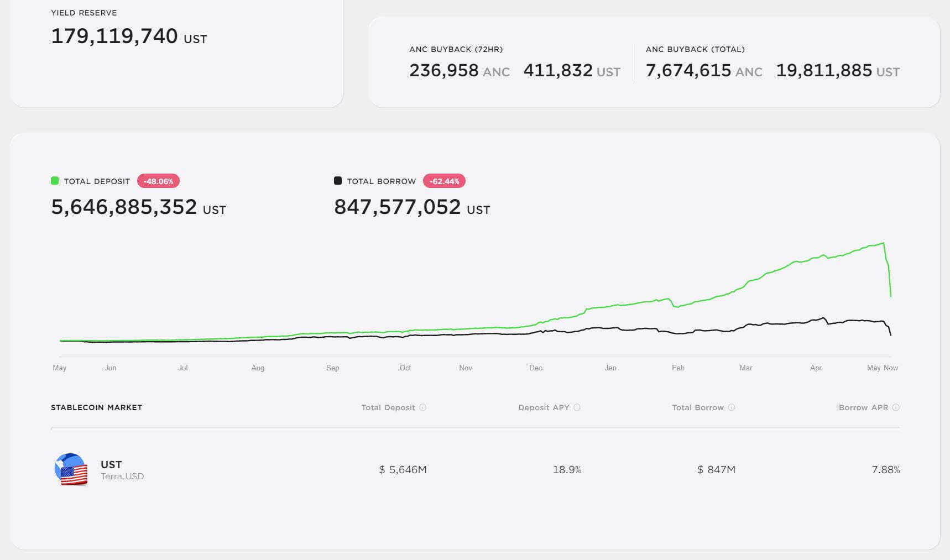950x560 pixels.
Task: Click the Total Borrow info icon
Action: click(732, 407)
